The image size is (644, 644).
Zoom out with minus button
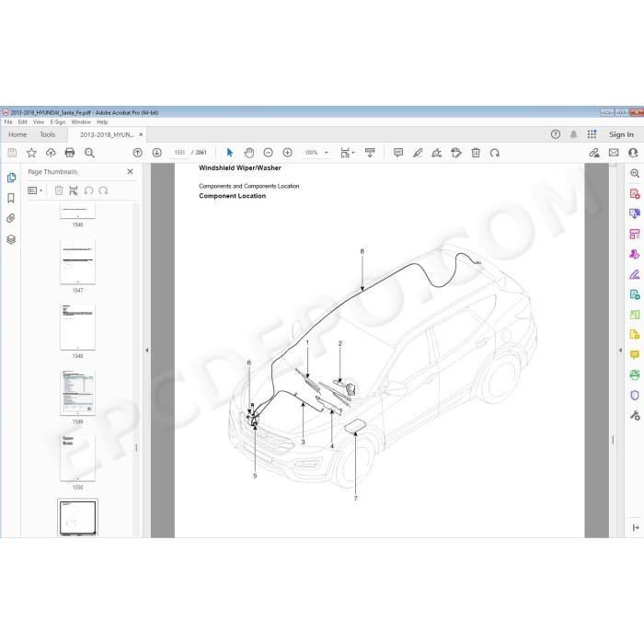tap(269, 153)
